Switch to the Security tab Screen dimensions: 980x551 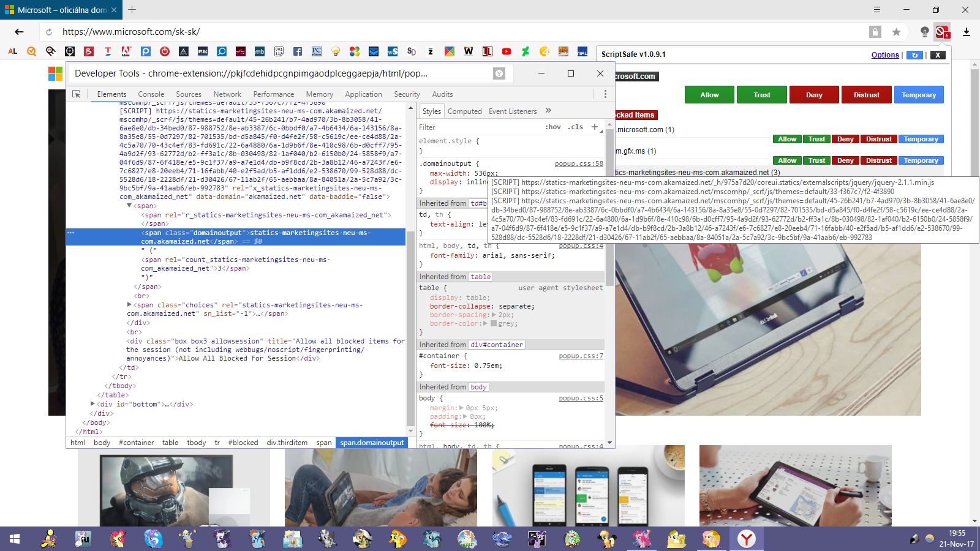pos(407,94)
